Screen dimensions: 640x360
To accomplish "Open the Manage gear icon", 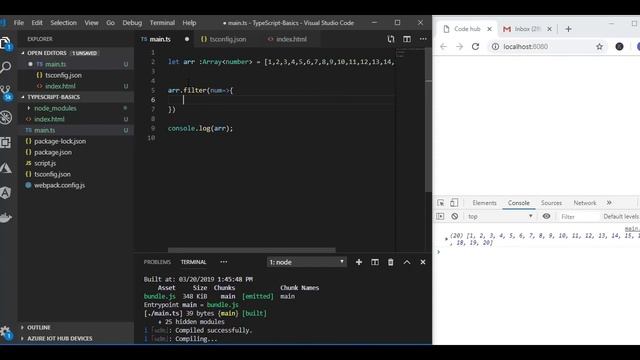I will pyautogui.click(x=6, y=332).
